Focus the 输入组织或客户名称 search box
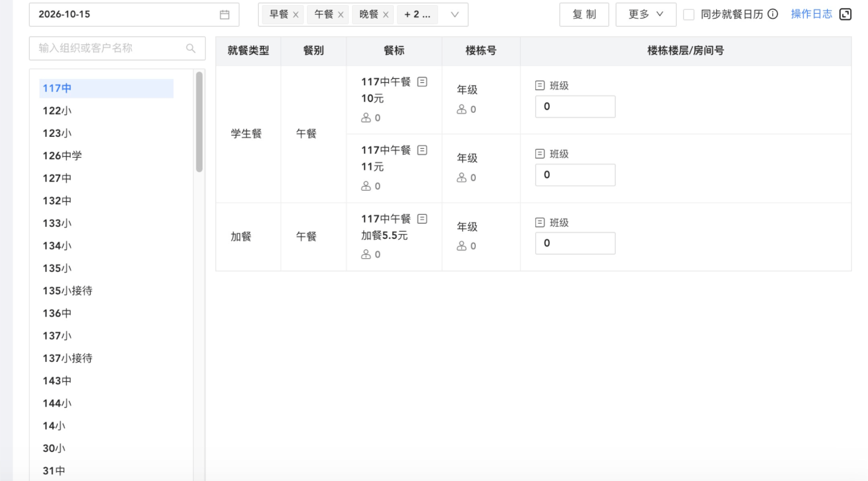Screen dimensions: 868x481 click(x=117, y=49)
